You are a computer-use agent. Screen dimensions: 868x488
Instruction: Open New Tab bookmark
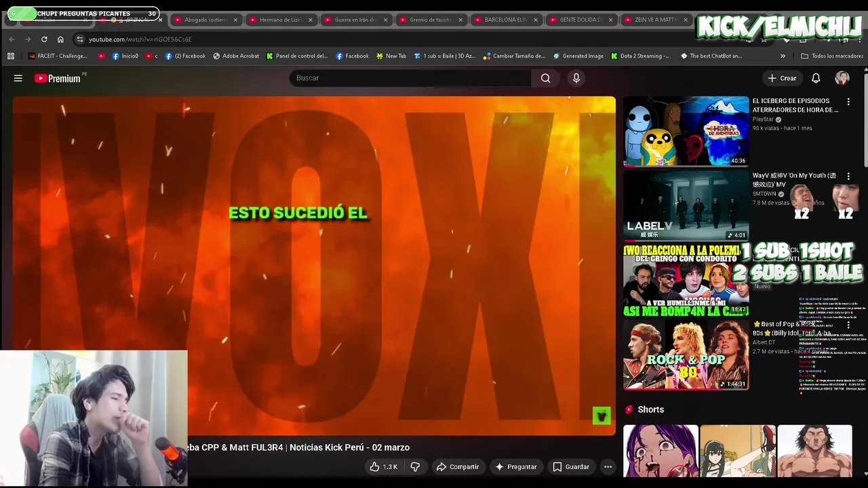click(x=391, y=56)
